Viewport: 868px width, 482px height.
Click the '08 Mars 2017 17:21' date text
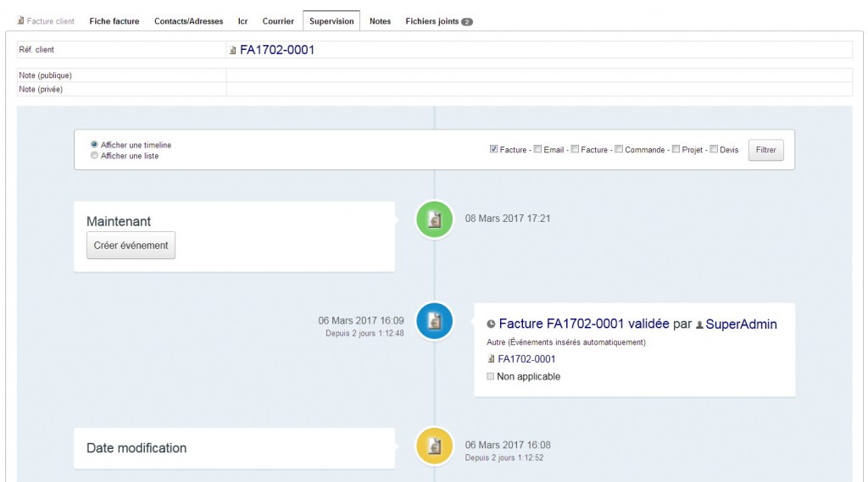(x=508, y=219)
